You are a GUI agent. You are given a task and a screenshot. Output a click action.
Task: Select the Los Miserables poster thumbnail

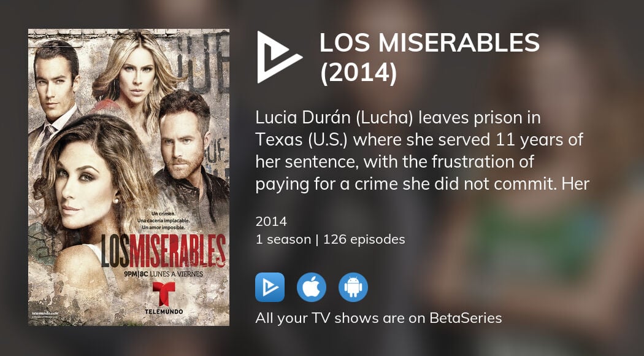pyautogui.click(x=129, y=177)
